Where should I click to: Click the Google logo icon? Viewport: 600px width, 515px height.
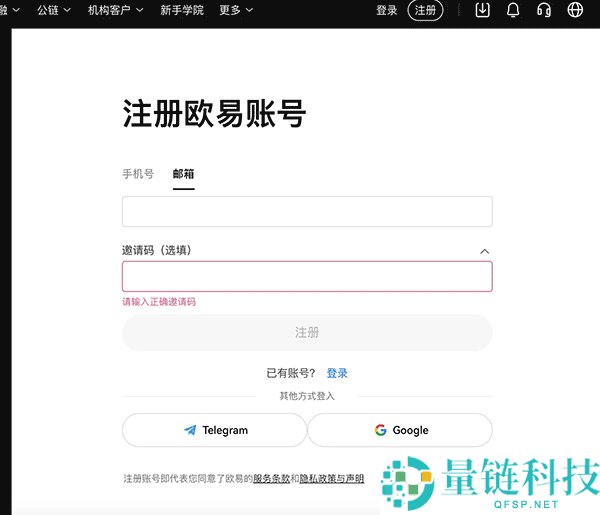(380, 430)
